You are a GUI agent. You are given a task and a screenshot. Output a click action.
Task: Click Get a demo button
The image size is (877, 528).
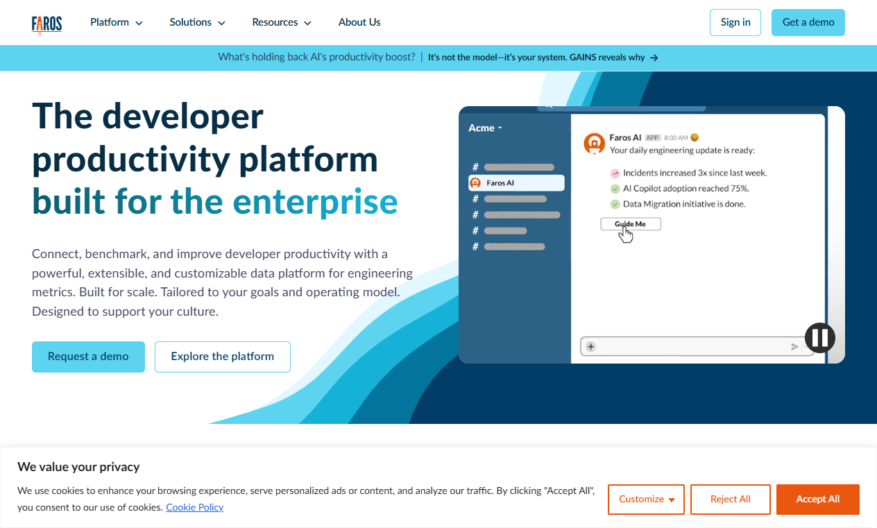click(x=808, y=22)
